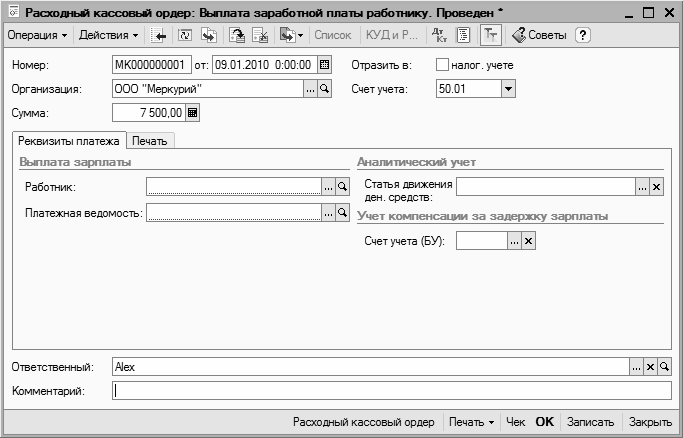
Task: Clear the Ответственный field with X
Action: point(650,367)
